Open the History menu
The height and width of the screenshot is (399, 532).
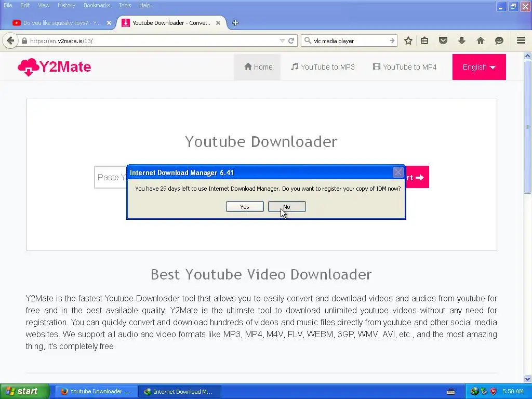coord(66,5)
